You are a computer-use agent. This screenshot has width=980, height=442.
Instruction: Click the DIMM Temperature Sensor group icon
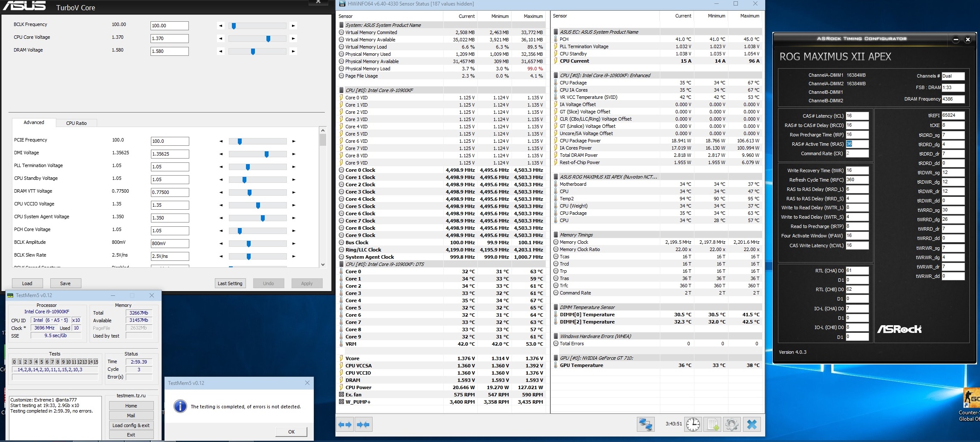(x=556, y=307)
